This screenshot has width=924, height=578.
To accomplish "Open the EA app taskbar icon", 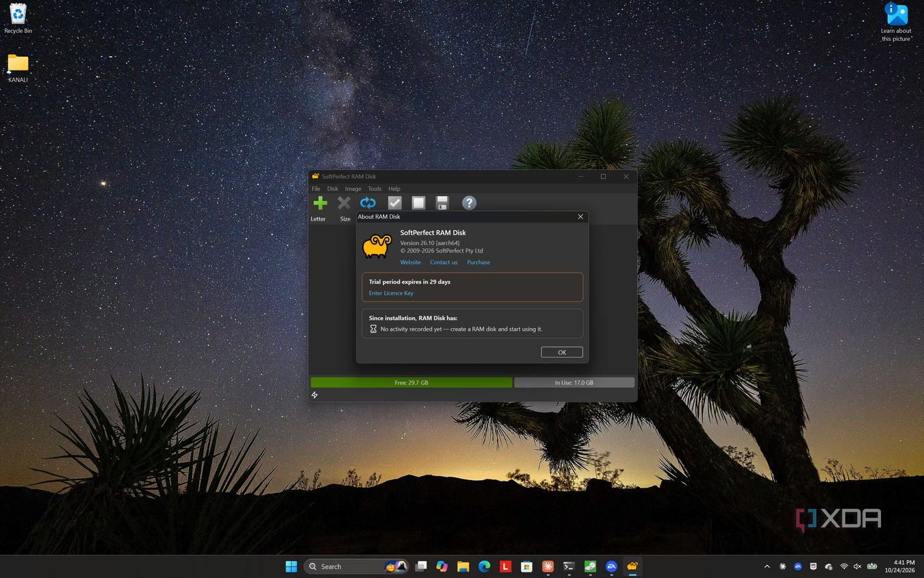I will (611, 566).
